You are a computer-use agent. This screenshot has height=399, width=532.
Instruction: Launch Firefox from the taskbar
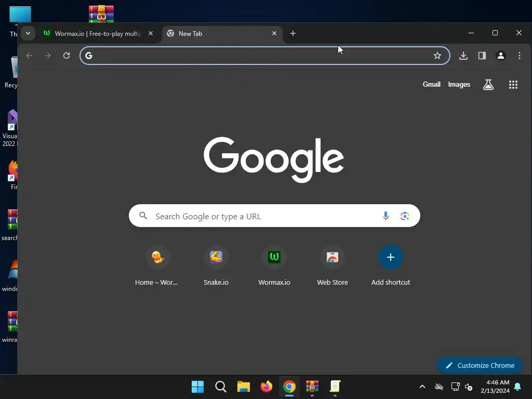(267, 387)
